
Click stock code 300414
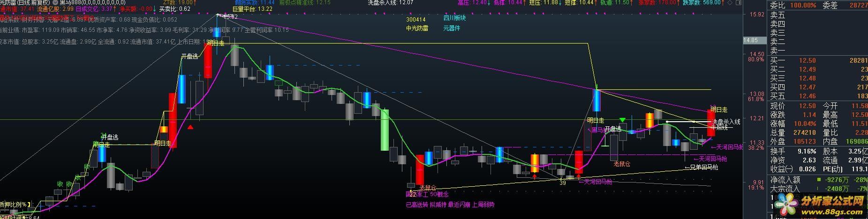tap(416, 20)
